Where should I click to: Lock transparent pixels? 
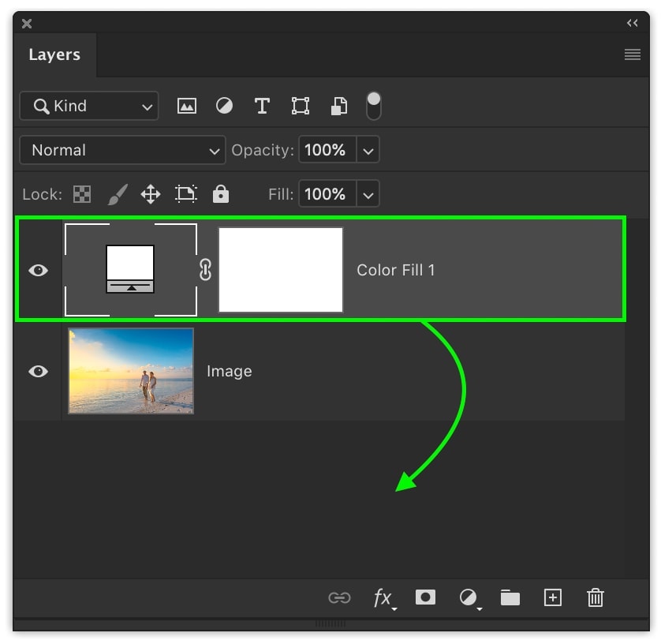[x=82, y=193]
